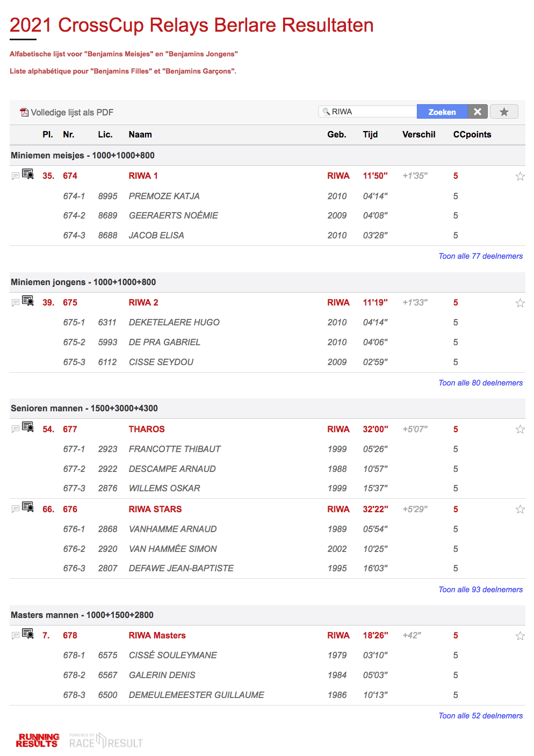
Task: Open certificate icon for RIWA Masters row
Action: pos(28,634)
